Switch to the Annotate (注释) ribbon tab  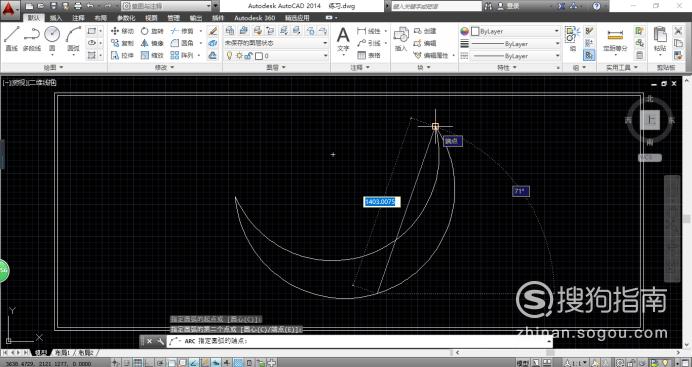click(78, 18)
